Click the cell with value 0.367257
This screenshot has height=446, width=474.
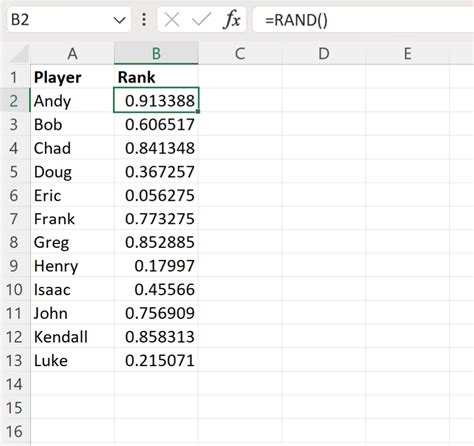coord(156,172)
